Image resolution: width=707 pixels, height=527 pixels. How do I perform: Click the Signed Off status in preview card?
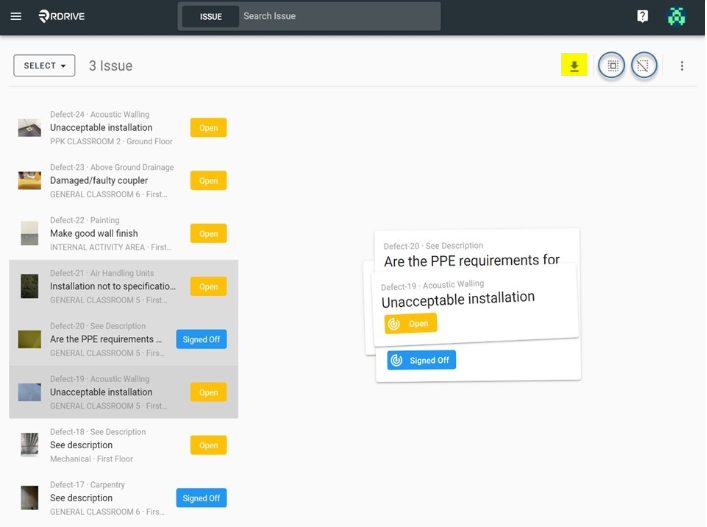pos(421,360)
